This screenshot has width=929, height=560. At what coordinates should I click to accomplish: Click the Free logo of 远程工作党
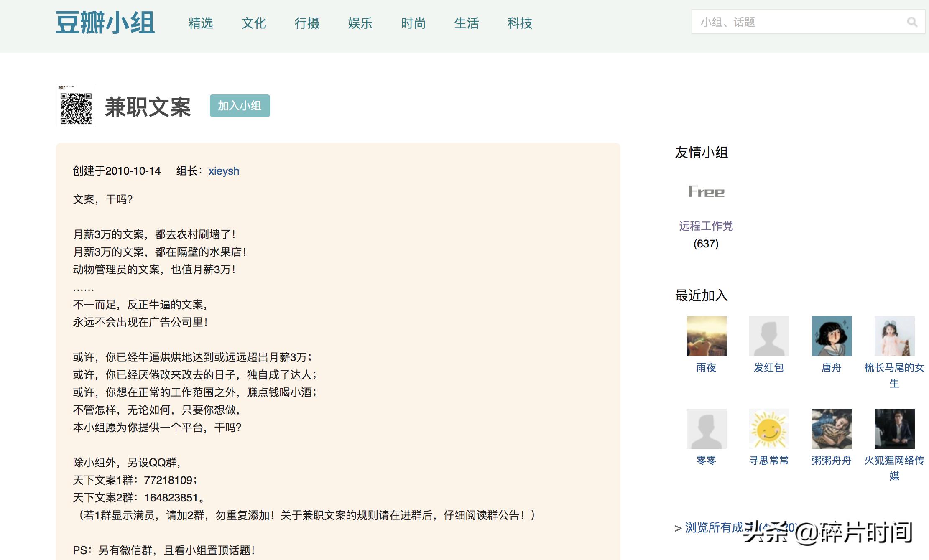click(706, 192)
